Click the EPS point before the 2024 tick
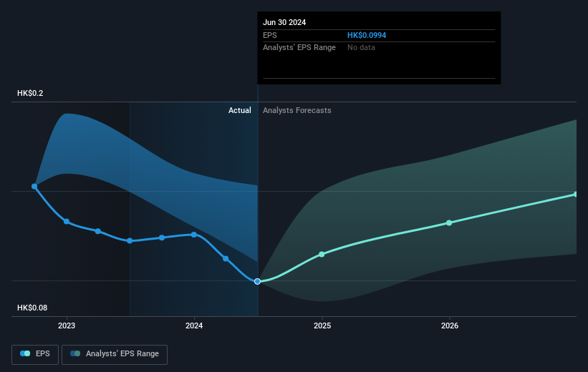The width and height of the screenshot is (588, 372). pos(162,238)
